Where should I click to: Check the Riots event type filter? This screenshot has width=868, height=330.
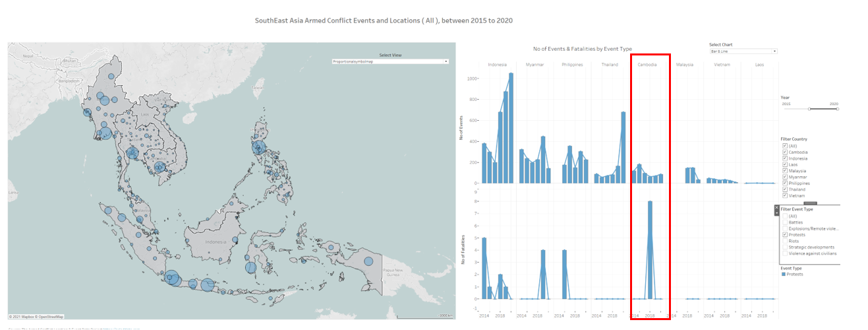784,241
